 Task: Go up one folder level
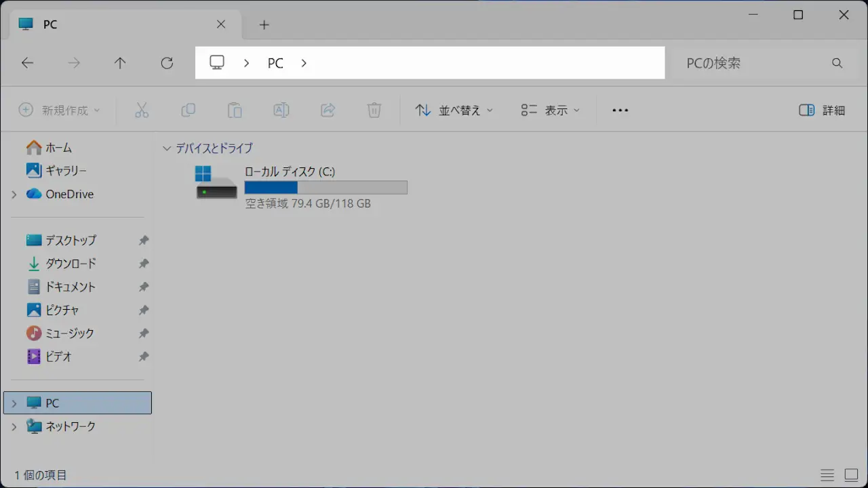[120, 63]
